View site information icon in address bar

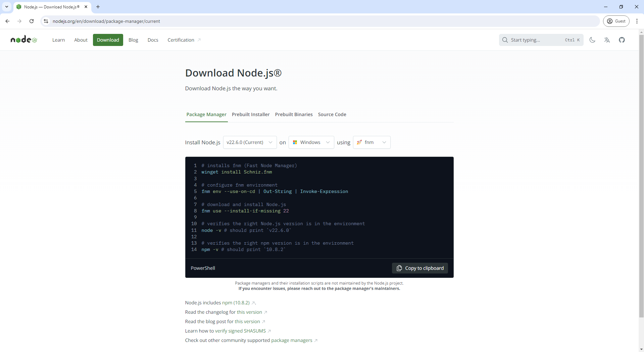pyautogui.click(x=46, y=21)
